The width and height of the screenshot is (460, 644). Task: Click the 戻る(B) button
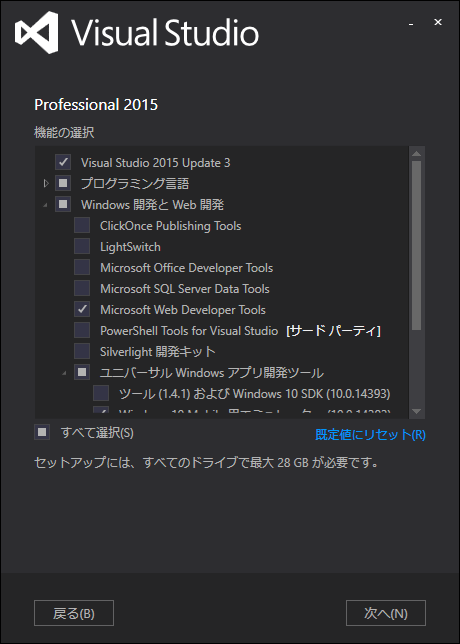(74, 613)
